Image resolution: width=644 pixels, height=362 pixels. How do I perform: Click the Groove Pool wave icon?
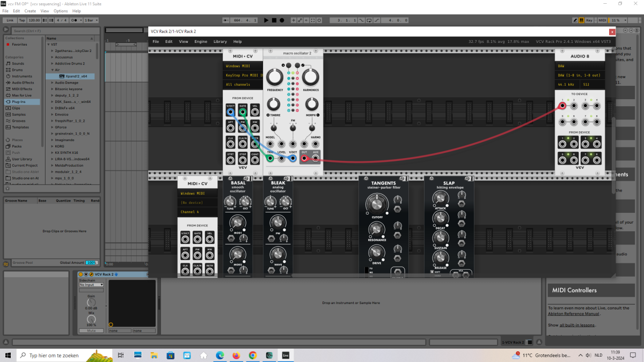click(x=6, y=263)
